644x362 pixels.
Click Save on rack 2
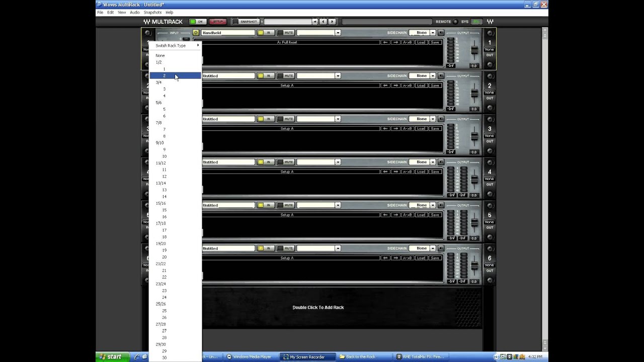[x=435, y=85]
